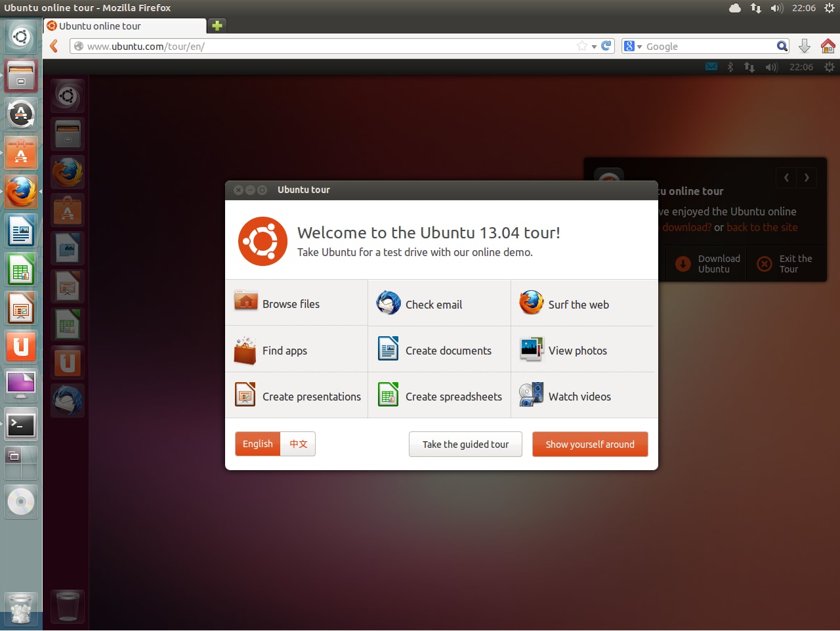The height and width of the screenshot is (631, 840).
Task: Launch Surf the web with Firefox
Action: coord(582,303)
